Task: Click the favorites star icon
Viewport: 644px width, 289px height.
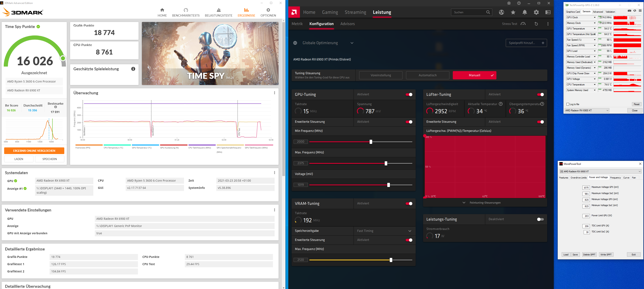Action: coord(513,12)
